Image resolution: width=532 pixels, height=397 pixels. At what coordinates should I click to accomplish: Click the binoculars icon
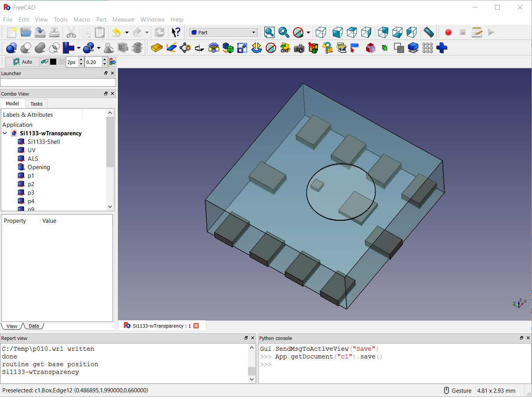(213, 48)
